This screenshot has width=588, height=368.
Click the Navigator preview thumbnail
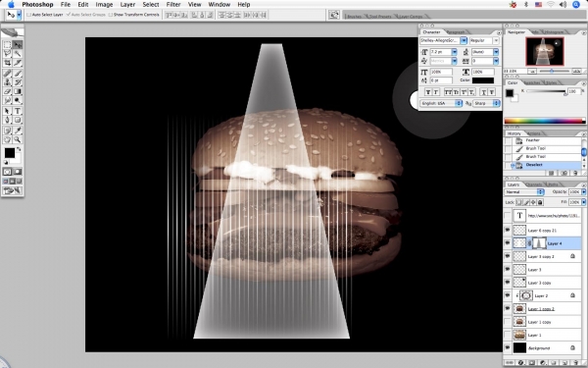(545, 51)
